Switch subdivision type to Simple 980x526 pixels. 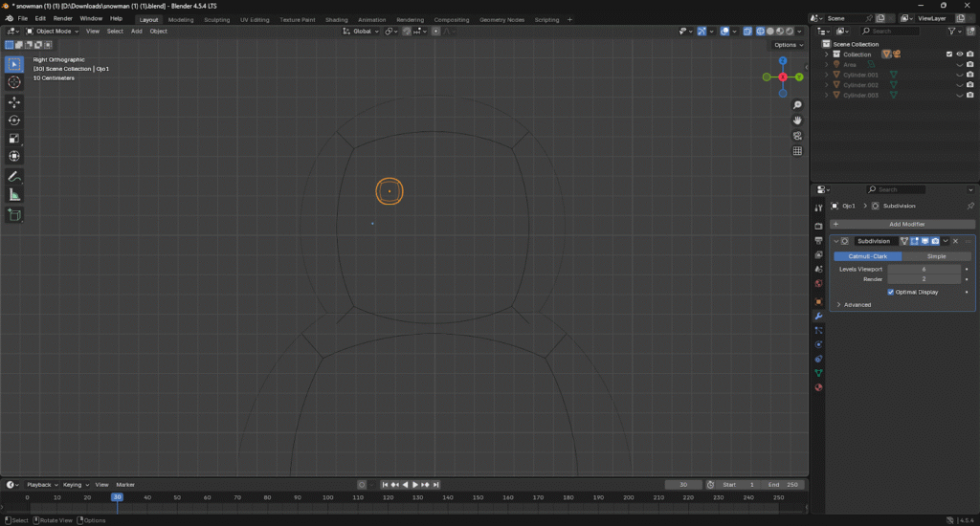(936, 256)
